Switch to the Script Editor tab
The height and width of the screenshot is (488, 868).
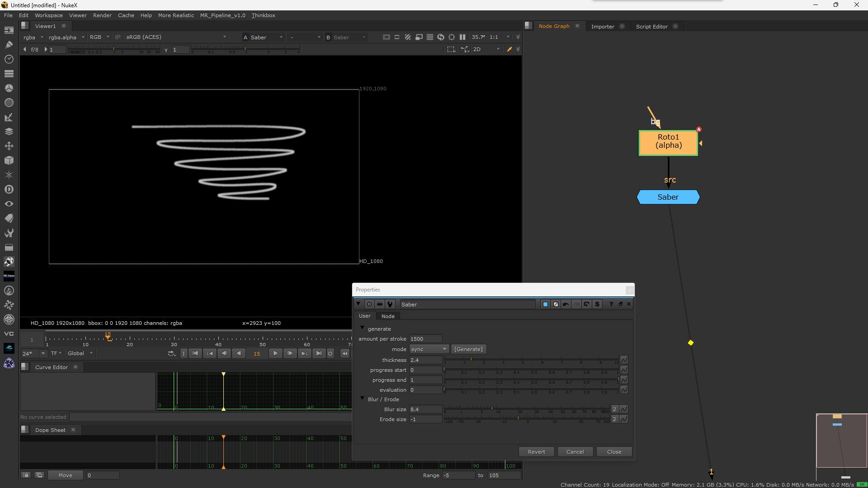pyautogui.click(x=651, y=26)
